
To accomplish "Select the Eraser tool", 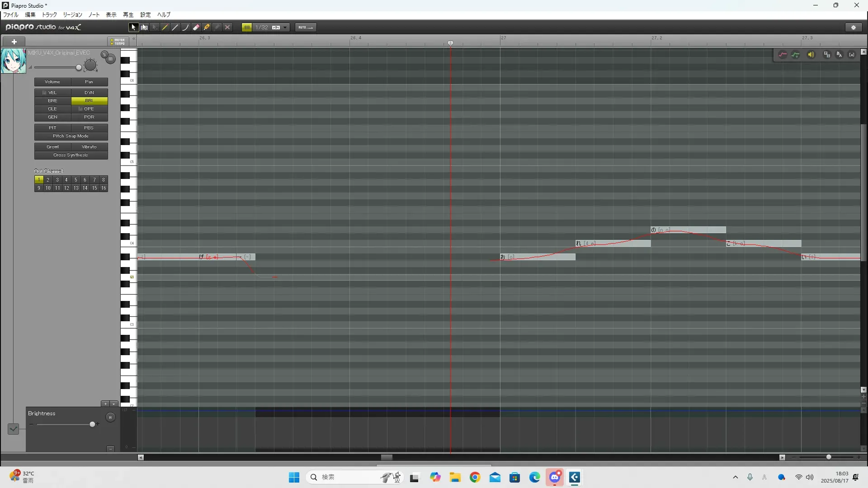I will [x=196, y=28].
